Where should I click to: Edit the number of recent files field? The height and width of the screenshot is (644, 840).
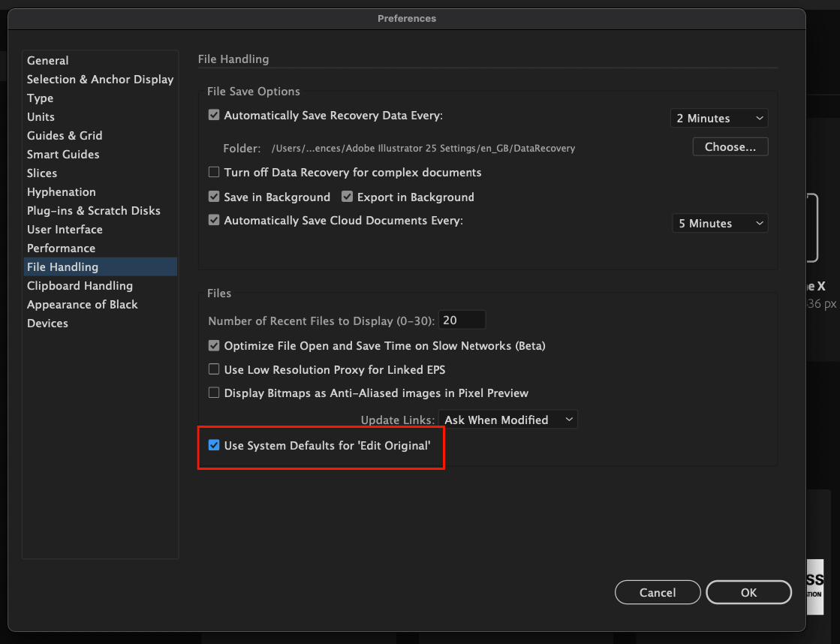tap(462, 320)
